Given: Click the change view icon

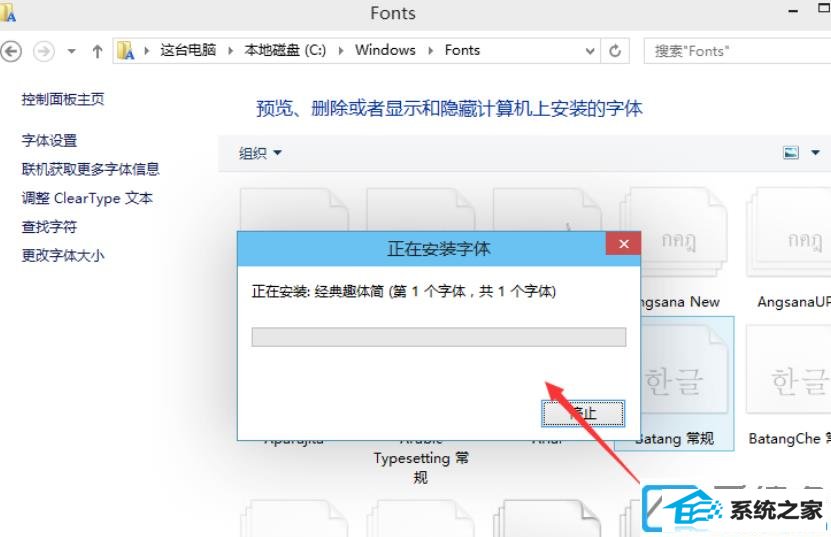Looking at the screenshot, I should click(791, 153).
